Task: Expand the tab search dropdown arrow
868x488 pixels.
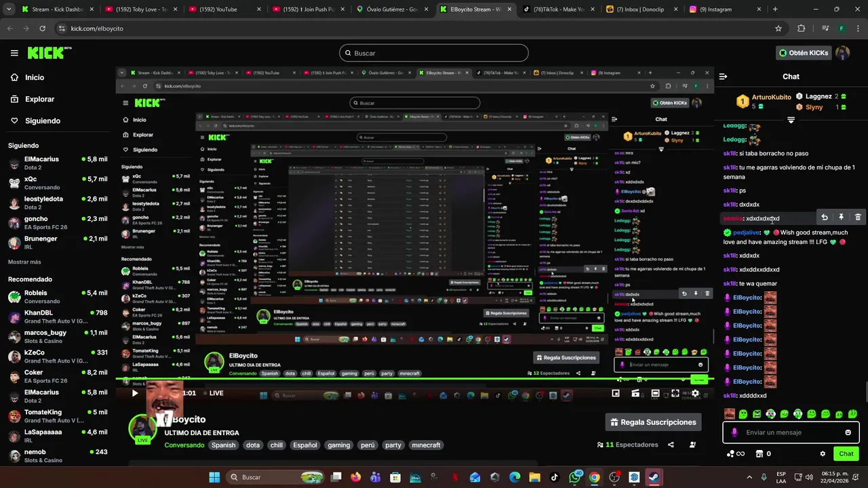Action: pos(8,9)
